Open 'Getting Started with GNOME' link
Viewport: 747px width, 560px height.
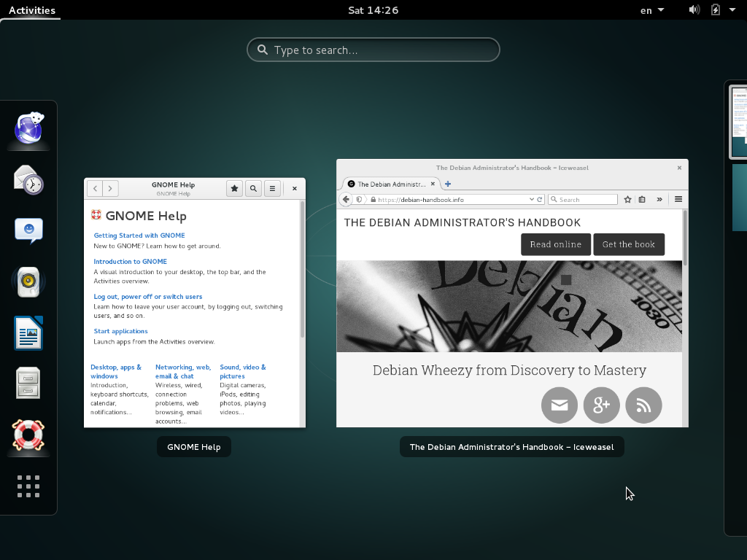tap(139, 236)
